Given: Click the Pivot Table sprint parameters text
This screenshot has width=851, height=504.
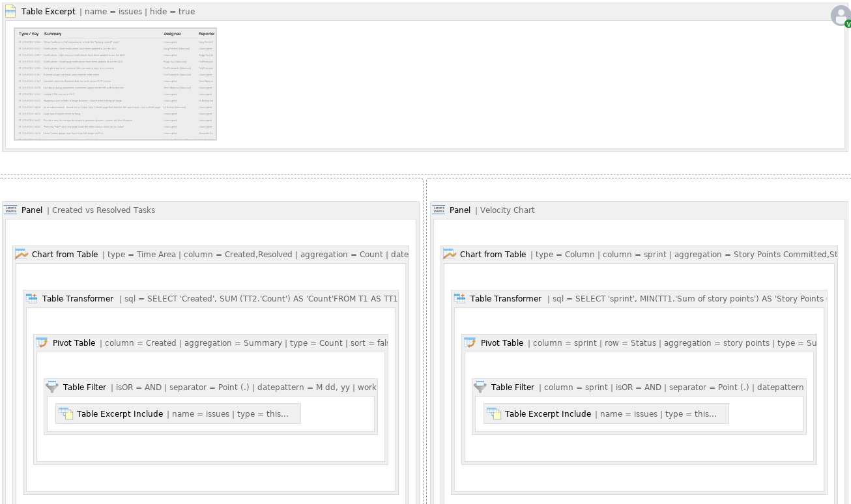Looking at the screenshot, I should 671,343.
